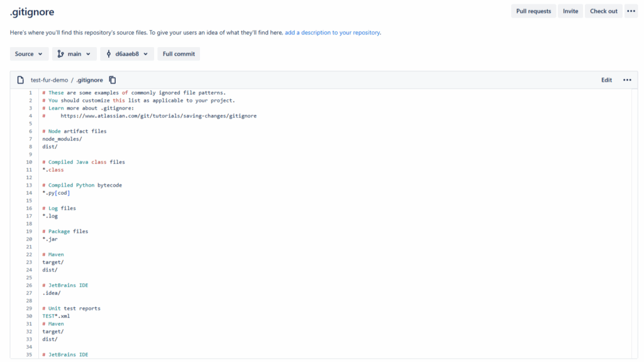The image size is (644, 362).
Task: Click .gitignore in the file breadcrumb
Action: [x=89, y=80]
